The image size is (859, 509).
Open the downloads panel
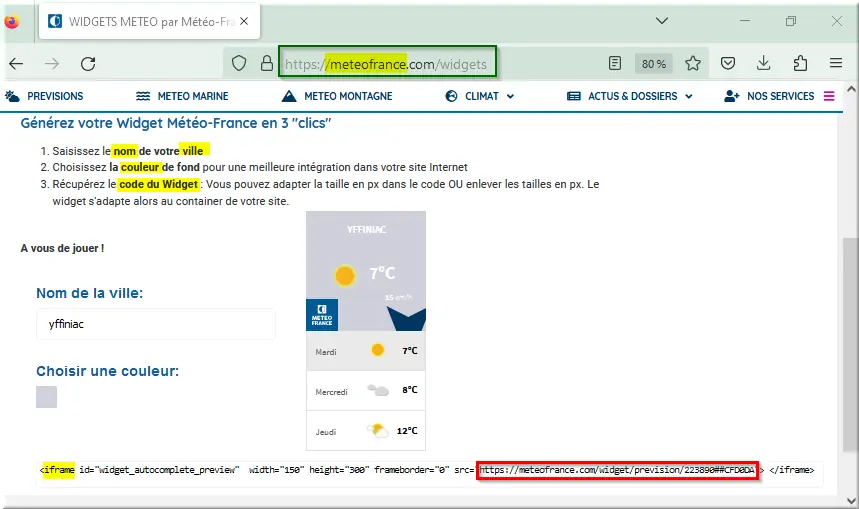(764, 63)
